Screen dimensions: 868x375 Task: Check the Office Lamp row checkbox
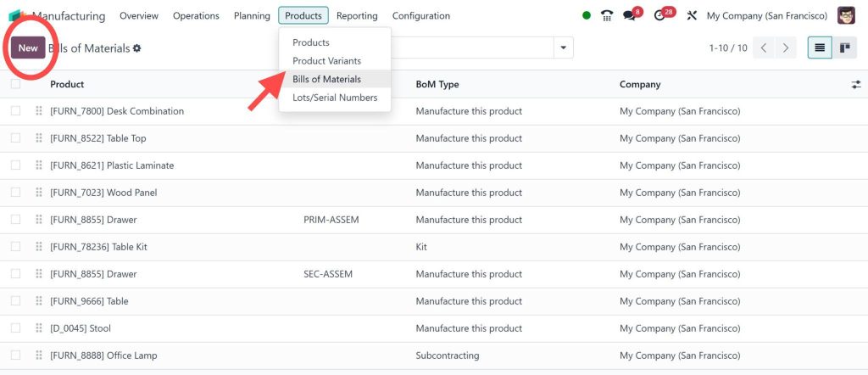pos(15,355)
